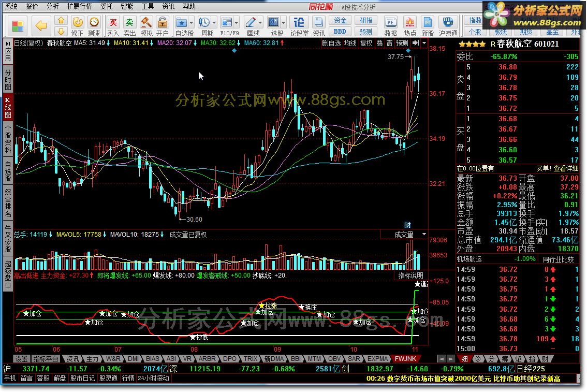Toggle 叠 overlay mode
The image size is (587, 392).
tap(379, 43)
